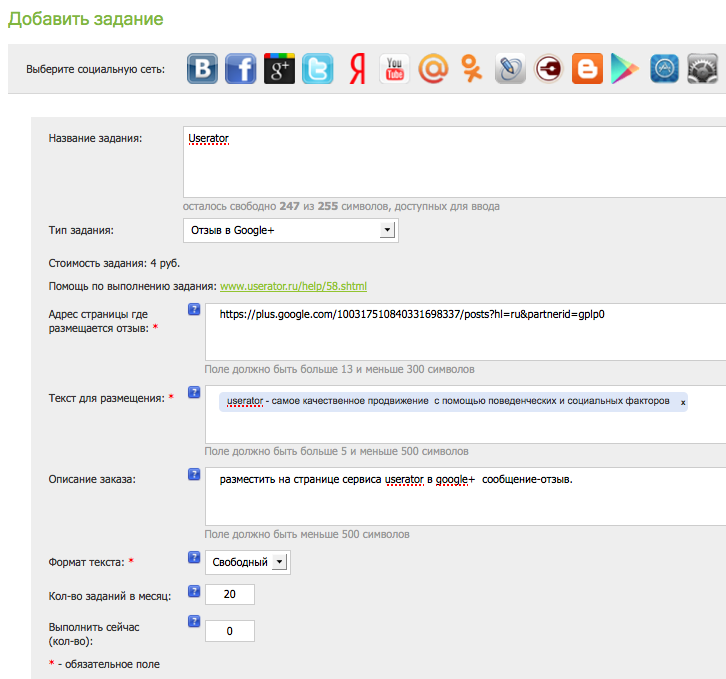Click the order description text area
This screenshot has height=679, width=726.
pos(465,497)
